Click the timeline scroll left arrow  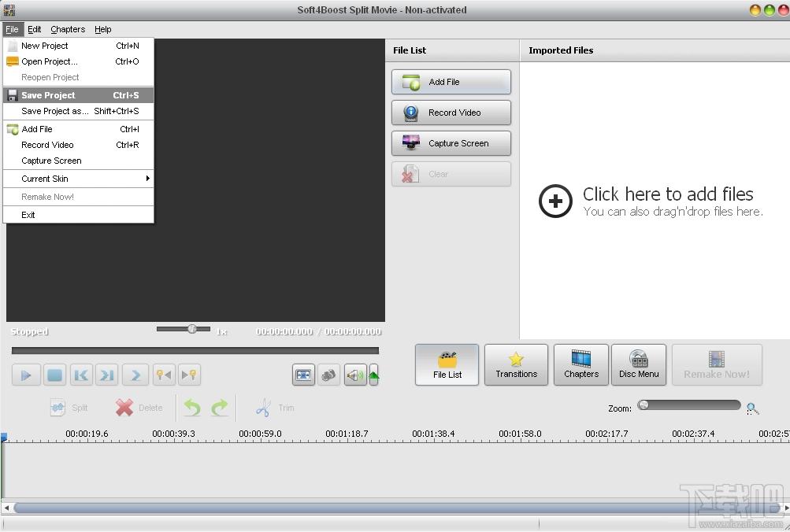pos(6,508)
